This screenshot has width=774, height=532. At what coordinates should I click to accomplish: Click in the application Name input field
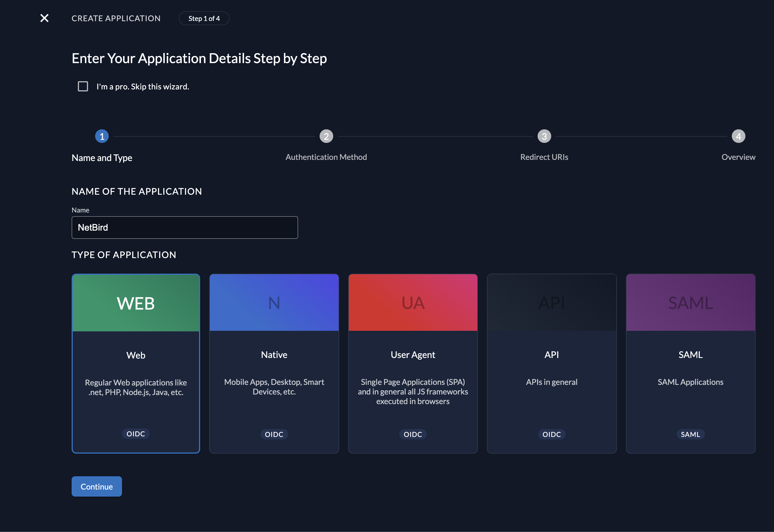pos(184,228)
